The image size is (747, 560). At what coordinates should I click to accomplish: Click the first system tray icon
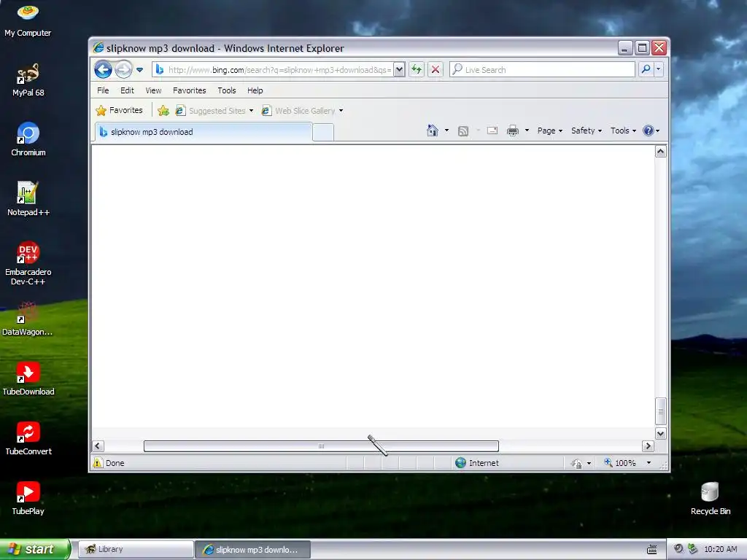[x=678, y=549]
